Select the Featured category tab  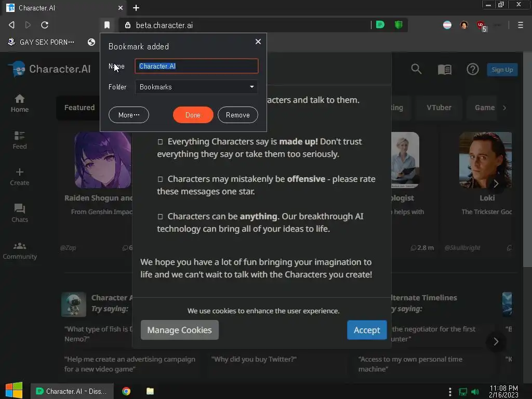[79, 108]
